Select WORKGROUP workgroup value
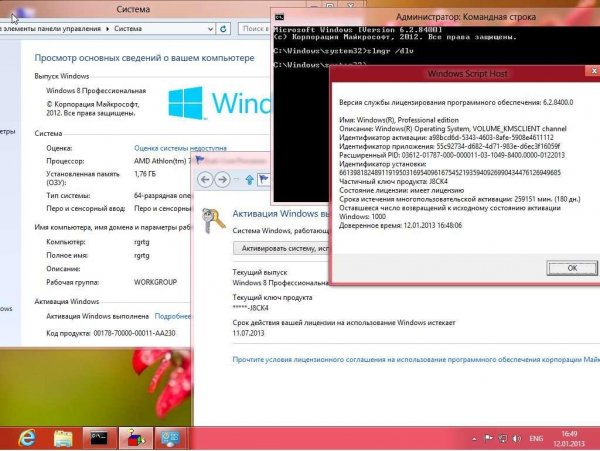Screen dimensions: 600x451 pos(155,282)
